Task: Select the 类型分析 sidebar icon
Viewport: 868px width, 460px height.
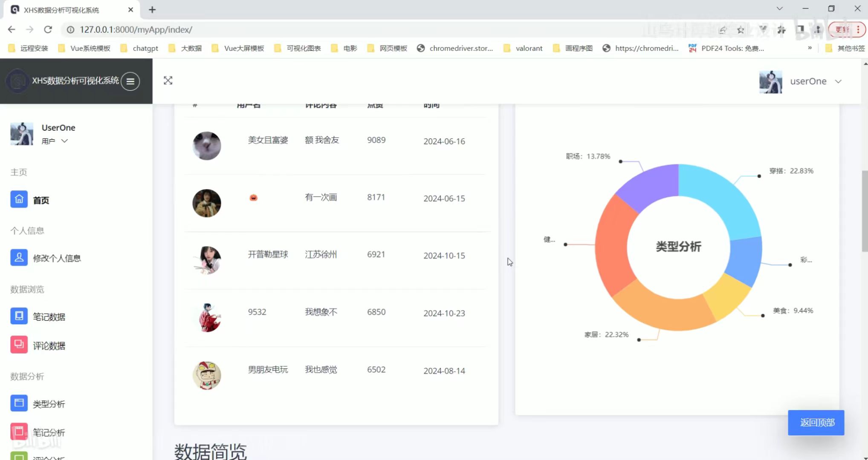Action: [x=19, y=403]
